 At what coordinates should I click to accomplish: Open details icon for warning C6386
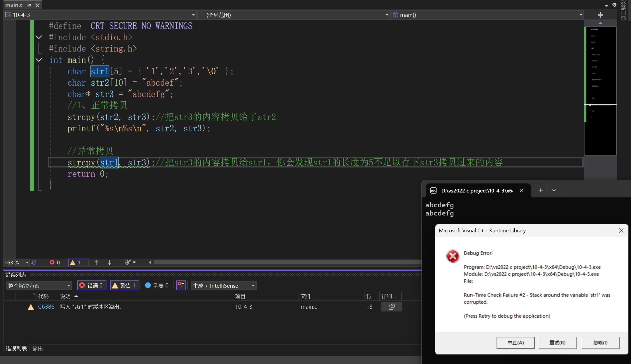(x=392, y=307)
